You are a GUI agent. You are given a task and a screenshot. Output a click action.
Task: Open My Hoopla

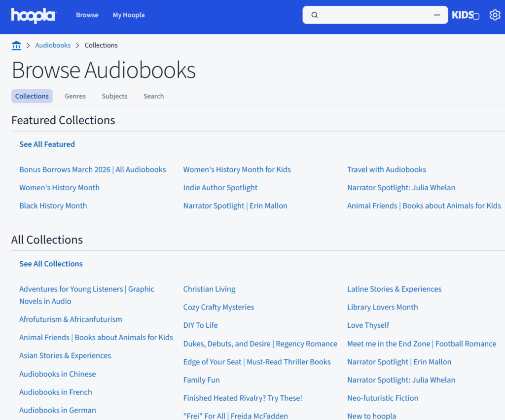pos(128,15)
